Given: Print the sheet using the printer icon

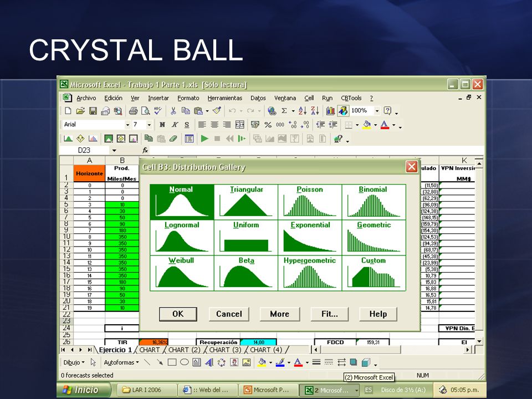Looking at the screenshot, I should (x=134, y=111).
